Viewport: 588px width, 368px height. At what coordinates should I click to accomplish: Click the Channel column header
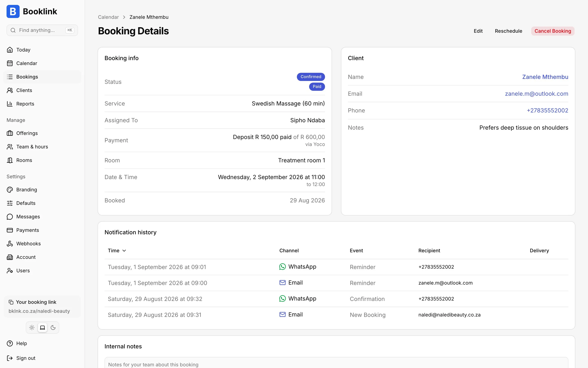pos(289,251)
